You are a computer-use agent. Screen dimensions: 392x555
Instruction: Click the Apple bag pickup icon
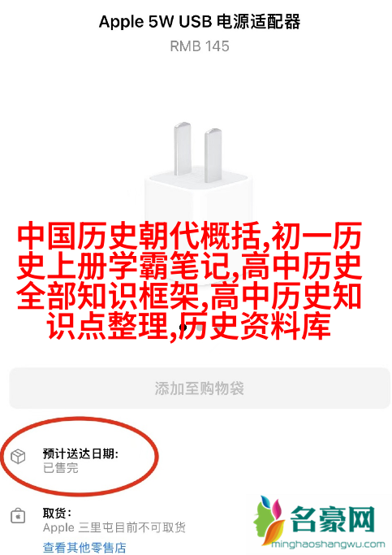coord(18,516)
